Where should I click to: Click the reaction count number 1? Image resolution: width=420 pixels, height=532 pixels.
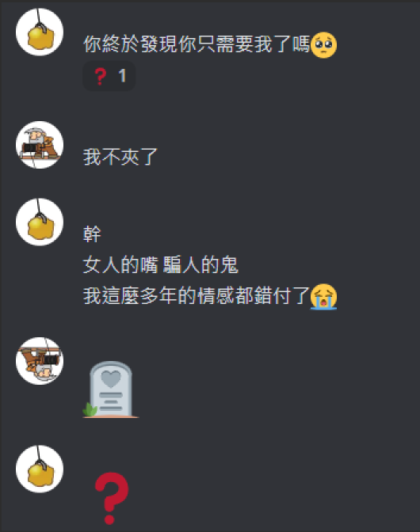122,76
